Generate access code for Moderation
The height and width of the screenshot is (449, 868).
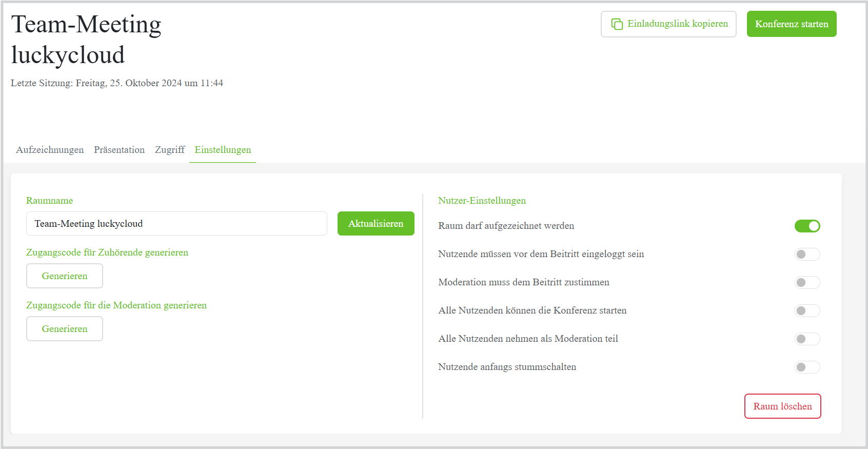point(65,329)
